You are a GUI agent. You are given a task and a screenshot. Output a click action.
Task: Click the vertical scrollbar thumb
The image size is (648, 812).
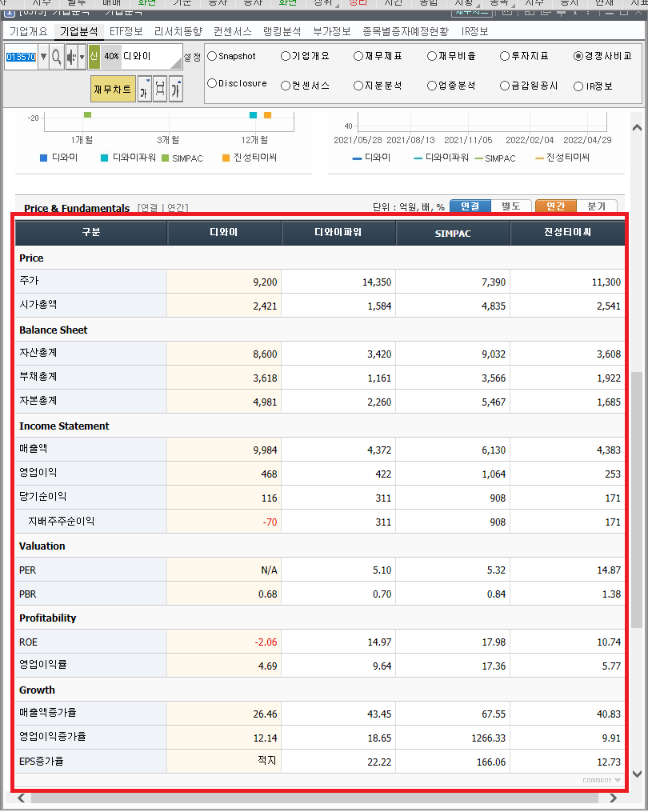click(637, 500)
